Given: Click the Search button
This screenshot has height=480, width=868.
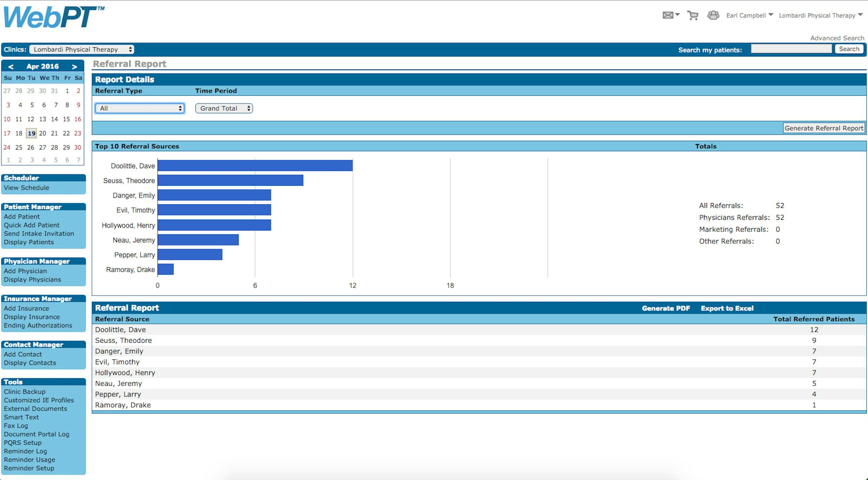Looking at the screenshot, I should [849, 49].
